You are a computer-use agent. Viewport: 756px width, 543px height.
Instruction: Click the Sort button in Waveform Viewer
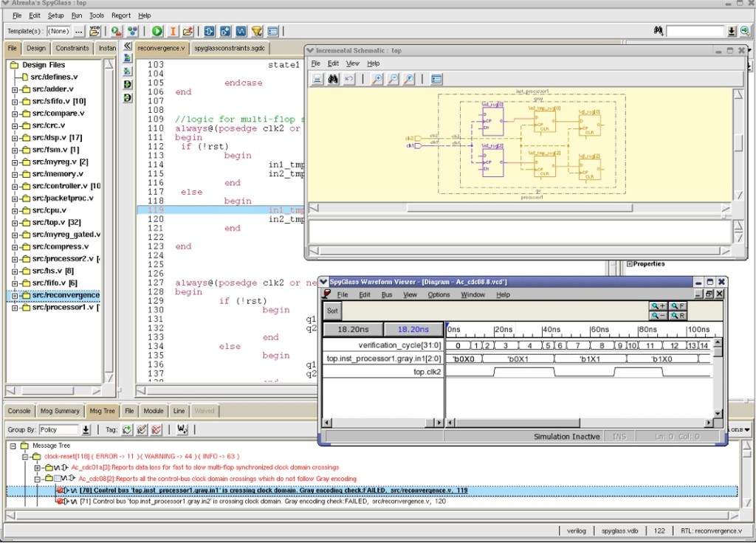[332, 311]
